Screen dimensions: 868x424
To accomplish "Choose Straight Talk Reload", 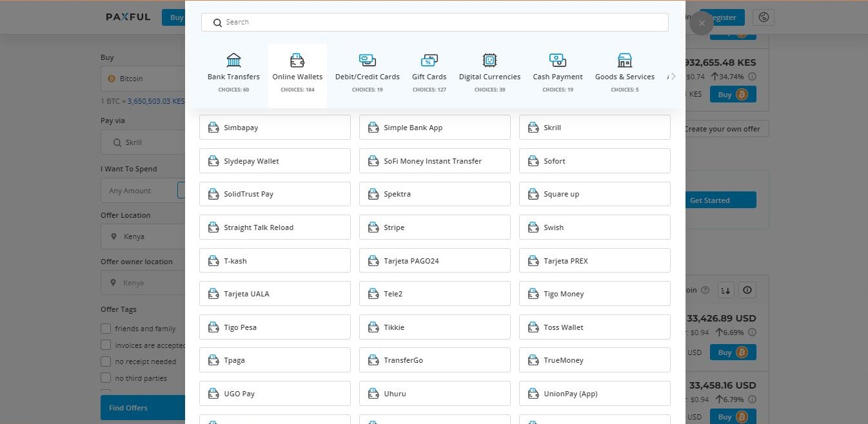I will click(275, 227).
